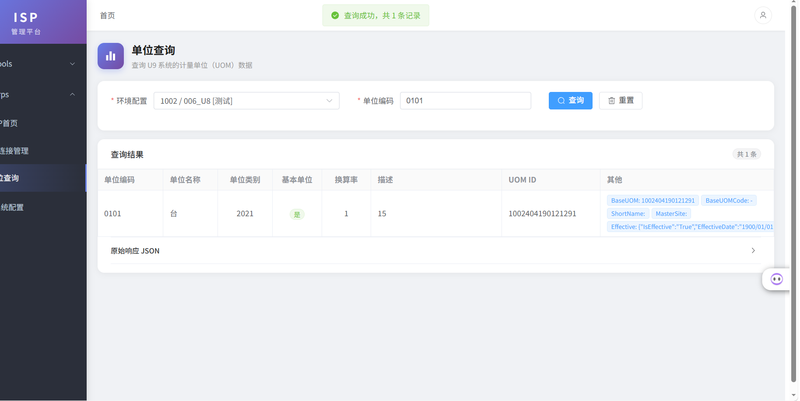Click the vertical page scrollbar
Viewport: 800px width, 401px height.
pos(793,194)
